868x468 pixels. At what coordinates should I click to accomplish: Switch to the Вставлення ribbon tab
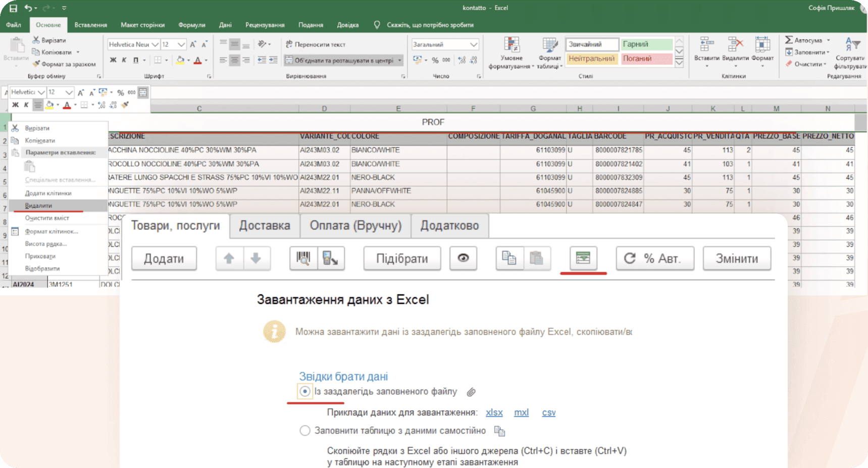pyautogui.click(x=91, y=25)
